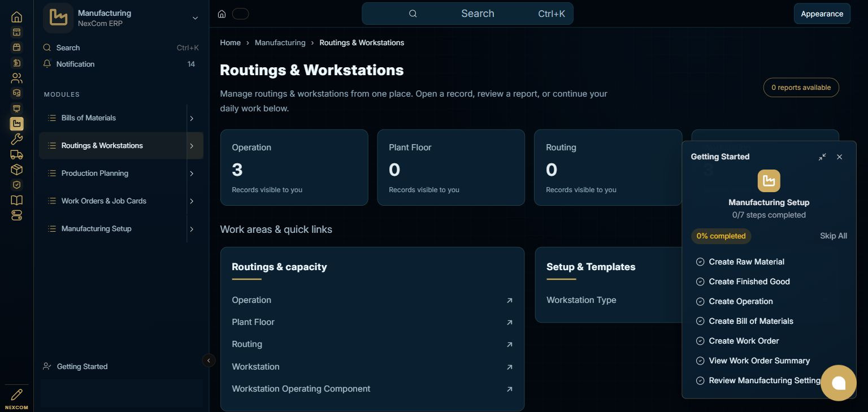Screen dimensions: 868x412
Task: Tick the check circle for Create Finished Good
Action: pos(700,281)
